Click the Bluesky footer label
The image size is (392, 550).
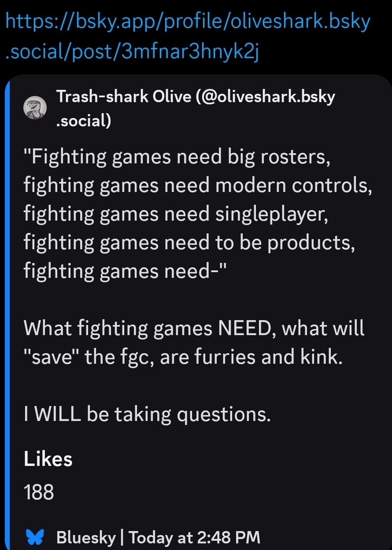pos(86,538)
